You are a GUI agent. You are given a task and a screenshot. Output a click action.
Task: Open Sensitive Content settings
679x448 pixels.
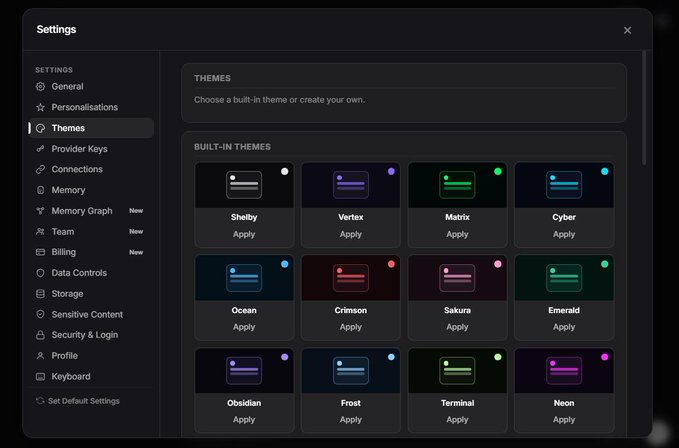tap(91, 314)
